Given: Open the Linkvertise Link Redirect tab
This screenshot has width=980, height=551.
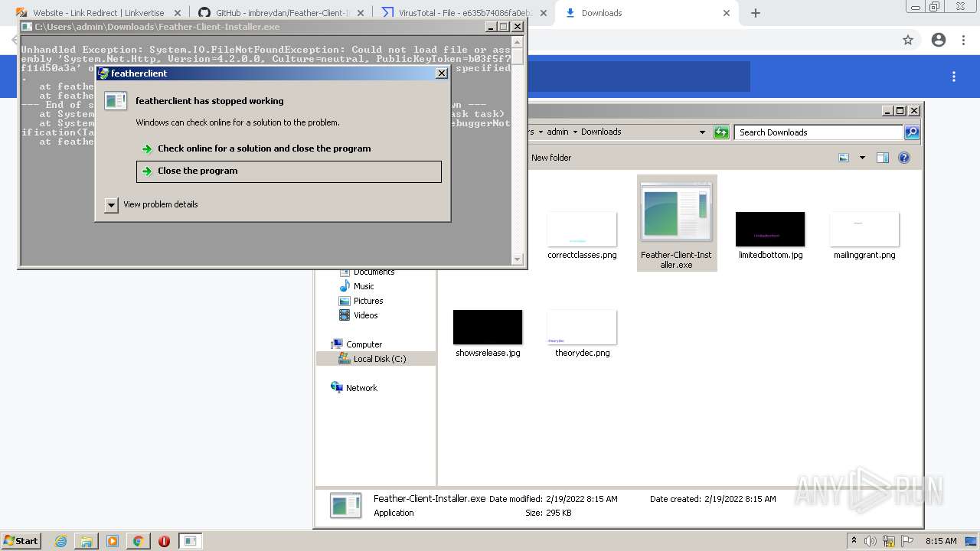Looking at the screenshot, I should tap(98, 13).
